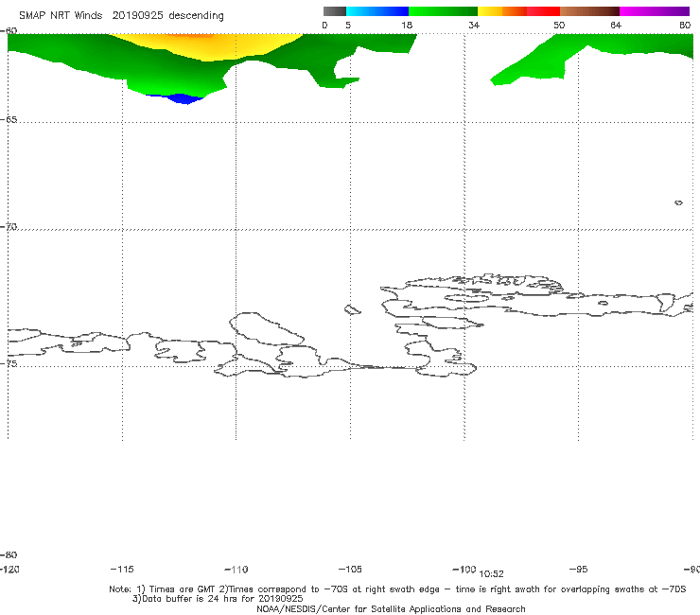The height and width of the screenshot is (615, 700).
Task: Click the '5' label under the color bar
Action: click(348, 26)
